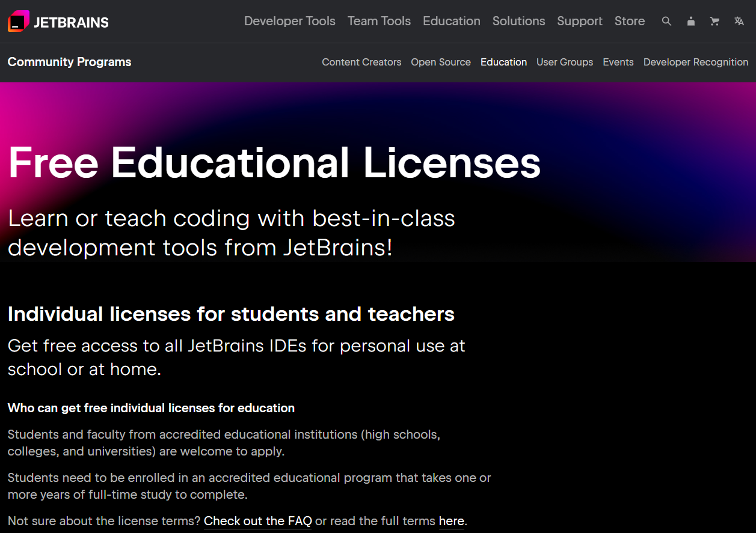
Task: Open the Support menu
Action: (580, 21)
